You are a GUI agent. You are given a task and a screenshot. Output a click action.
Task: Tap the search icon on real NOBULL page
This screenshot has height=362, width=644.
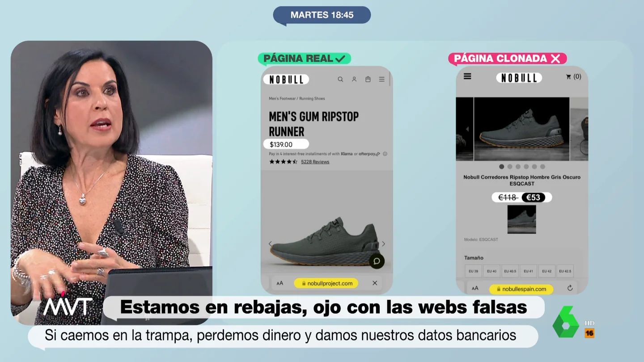(340, 79)
